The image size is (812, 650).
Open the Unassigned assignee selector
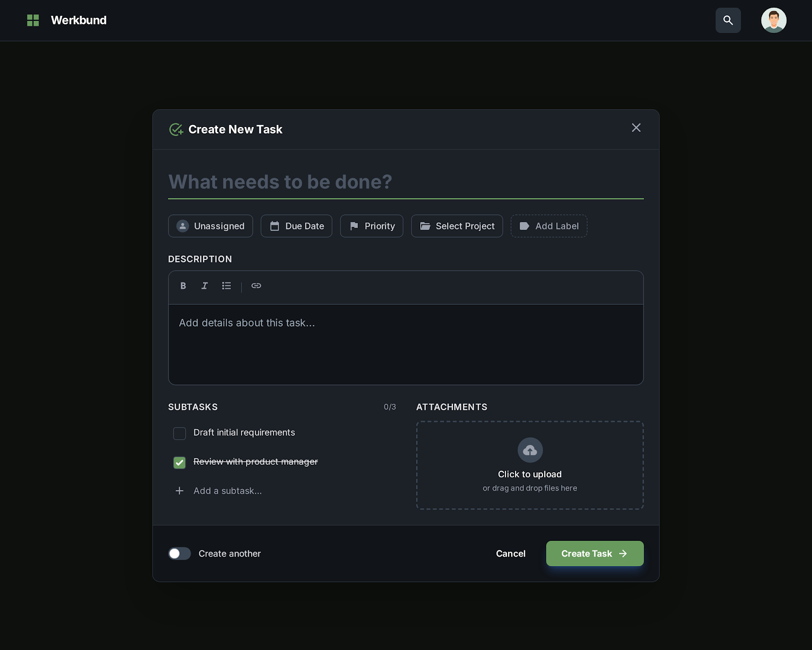click(210, 226)
